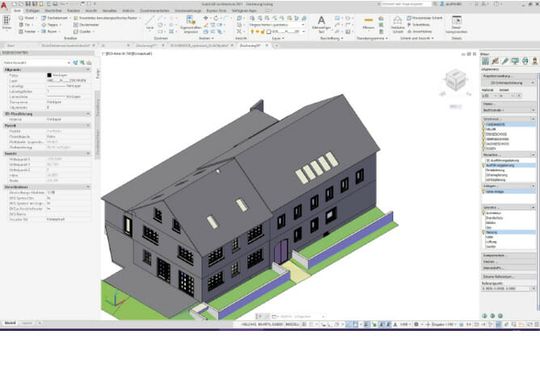540x373 pixels.
Task: Collapse the Allgemein section in properties
Action: 88,70
